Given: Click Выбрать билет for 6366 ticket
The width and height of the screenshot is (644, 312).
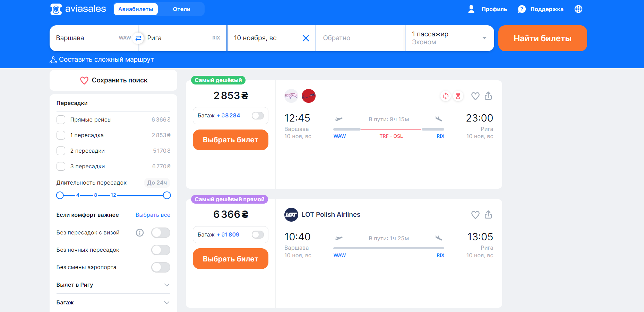Looking at the screenshot, I should pyautogui.click(x=230, y=259).
